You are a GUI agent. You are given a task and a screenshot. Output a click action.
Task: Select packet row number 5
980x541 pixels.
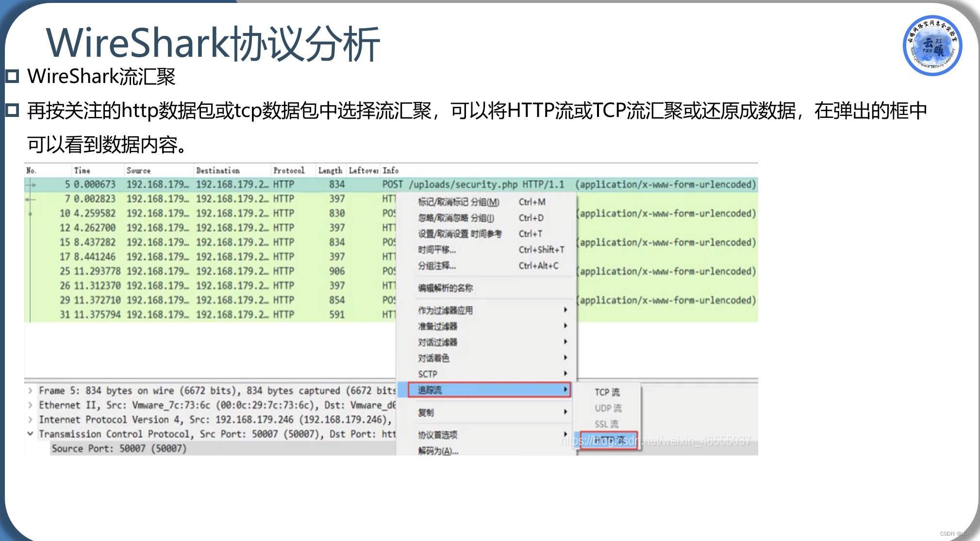[x=194, y=184]
